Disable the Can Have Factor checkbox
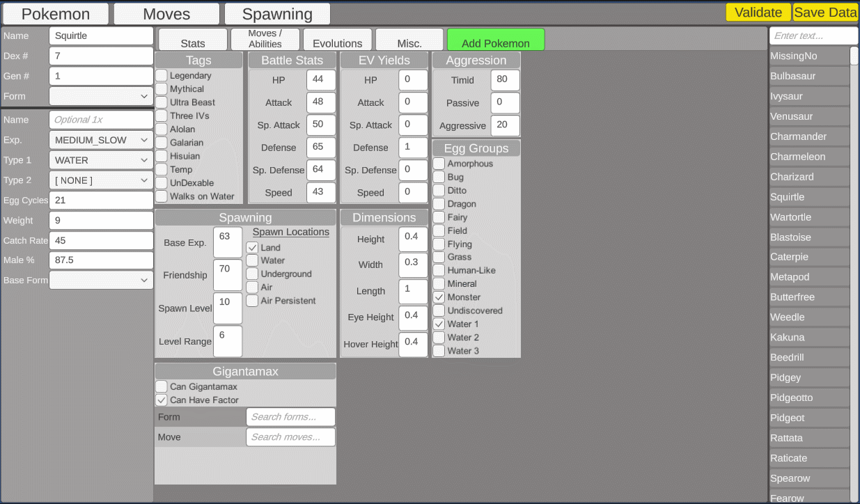The height and width of the screenshot is (504, 860). [161, 400]
